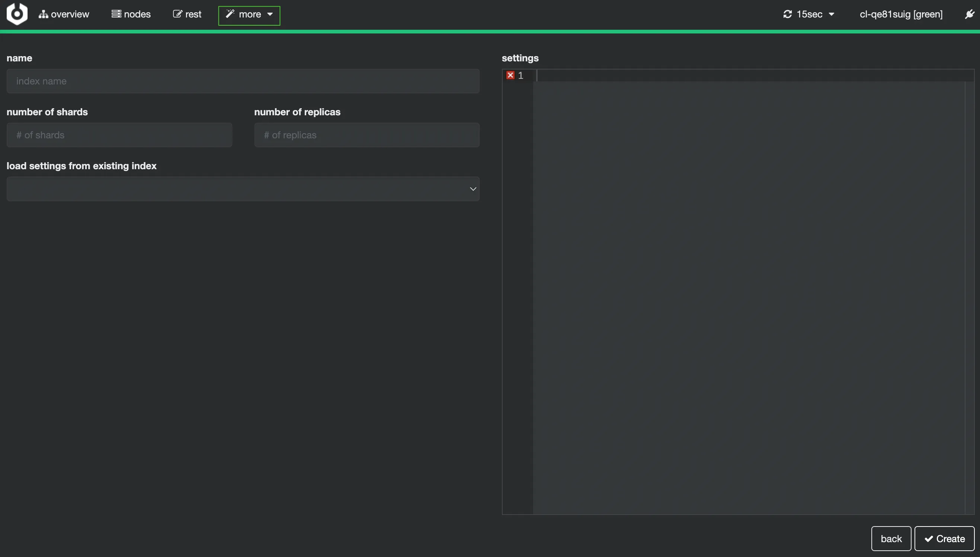Viewport: 980px width, 557px height.
Task: Click the refresh arrows icon in top bar
Action: 788,14
